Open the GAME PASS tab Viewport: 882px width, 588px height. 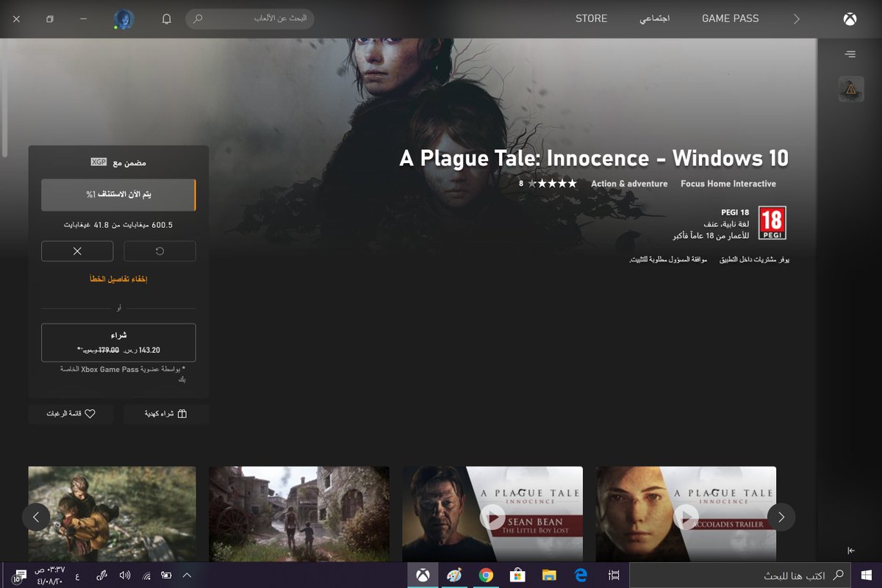point(731,18)
